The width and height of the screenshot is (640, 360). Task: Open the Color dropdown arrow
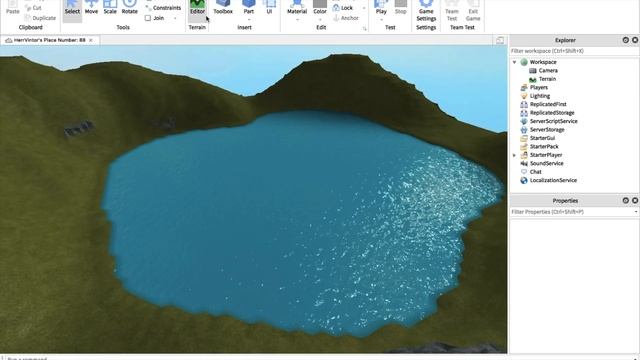click(320, 20)
